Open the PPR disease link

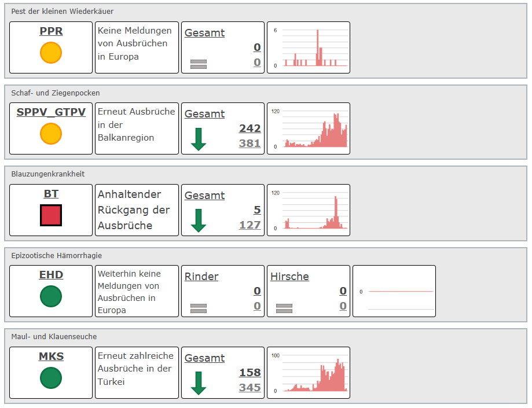pos(51,31)
